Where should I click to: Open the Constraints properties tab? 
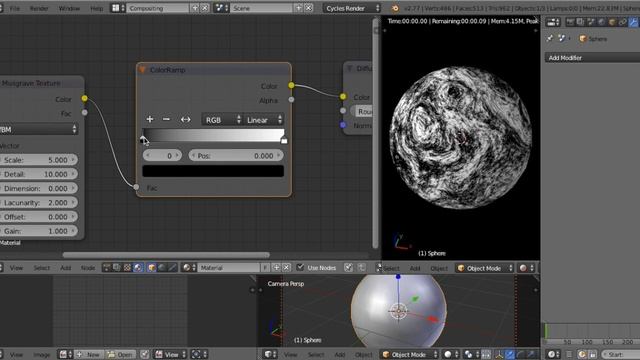[x=622, y=22]
